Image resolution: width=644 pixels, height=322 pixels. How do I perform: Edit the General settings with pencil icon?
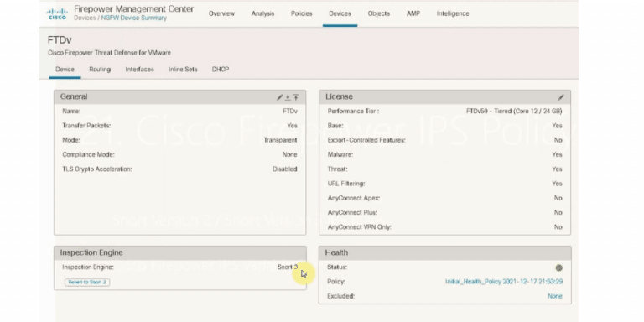(280, 97)
